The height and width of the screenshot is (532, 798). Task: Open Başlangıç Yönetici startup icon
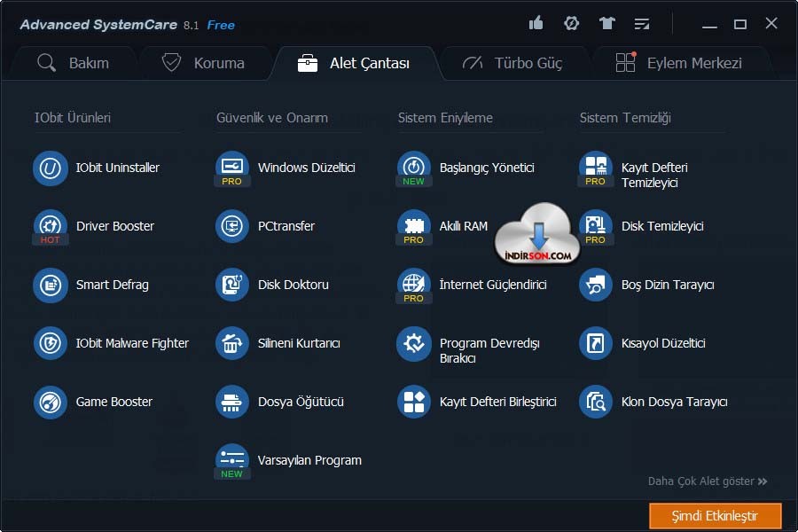click(x=414, y=168)
